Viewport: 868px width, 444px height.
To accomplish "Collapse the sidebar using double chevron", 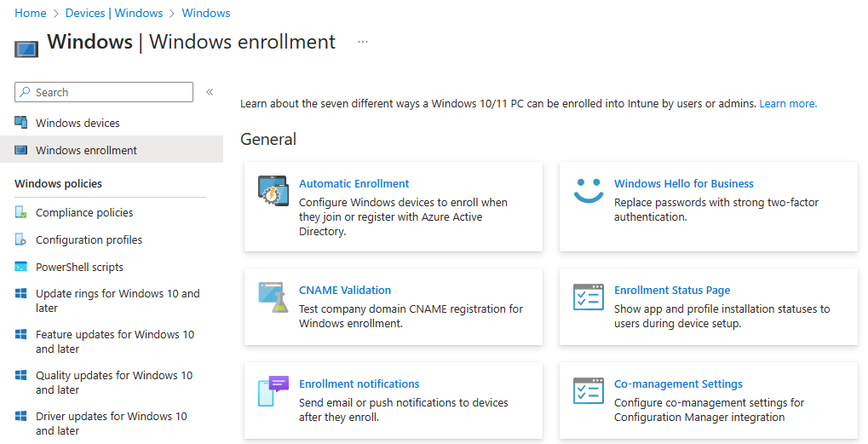I will [210, 92].
